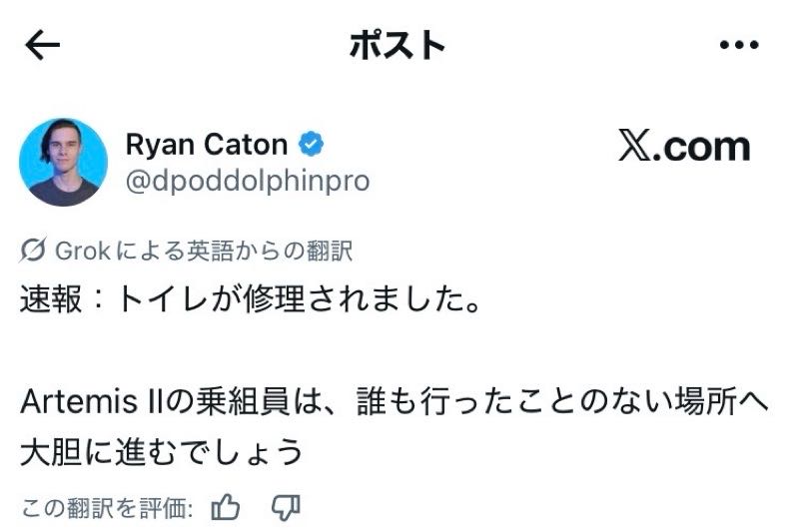This screenshot has height=532, width=799.
Task: Click the "この翻訳を評価:" label
Action: 107,507
